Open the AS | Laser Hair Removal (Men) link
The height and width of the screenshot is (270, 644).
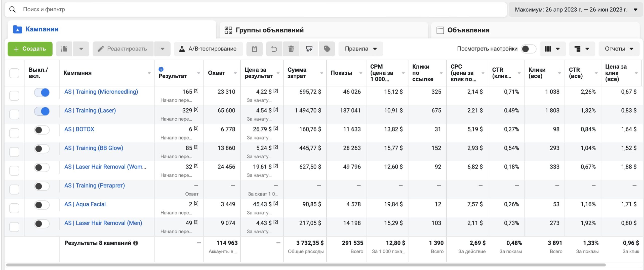[103, 223]
